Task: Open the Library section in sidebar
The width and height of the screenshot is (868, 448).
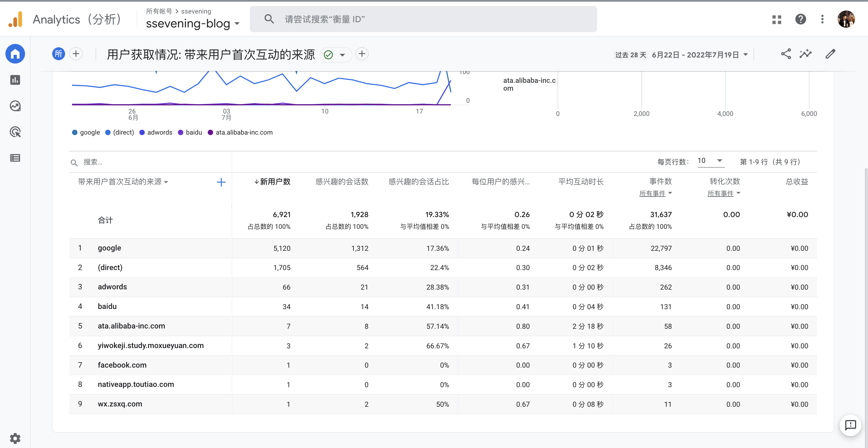Action: 15,158
